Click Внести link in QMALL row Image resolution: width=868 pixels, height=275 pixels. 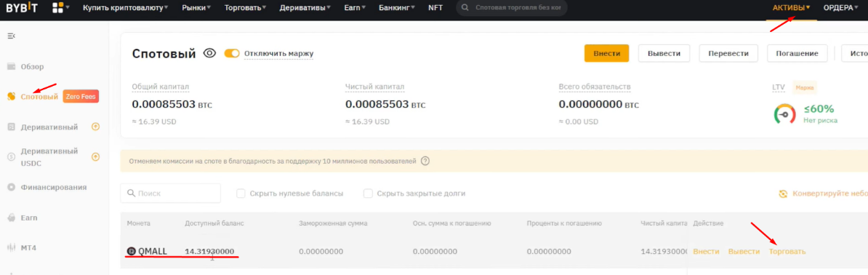tap(706, 251)
